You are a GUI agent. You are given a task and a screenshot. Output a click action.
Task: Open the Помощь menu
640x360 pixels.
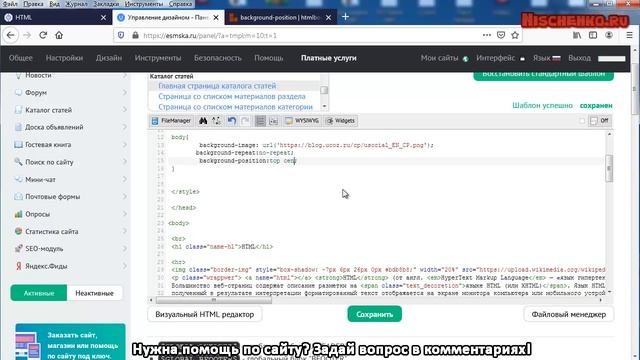269,58
